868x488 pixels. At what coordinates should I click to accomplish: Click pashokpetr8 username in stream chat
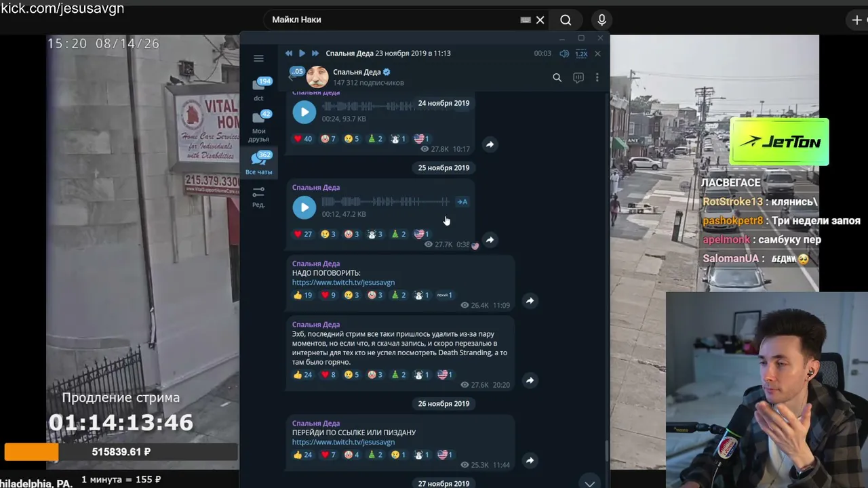point(732,221)
